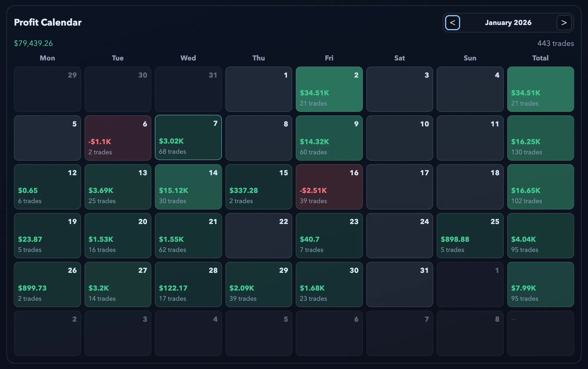The image size is (588, 369).
Task: Click the January 2026 month label
Action: 508,23
